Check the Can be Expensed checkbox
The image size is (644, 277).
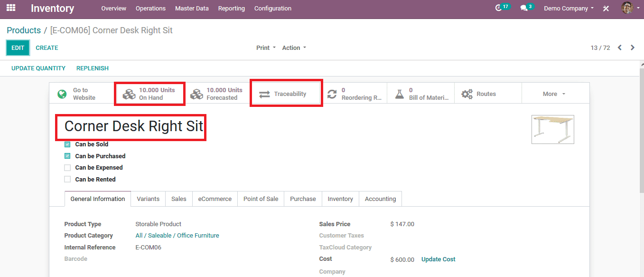(67, 168)
